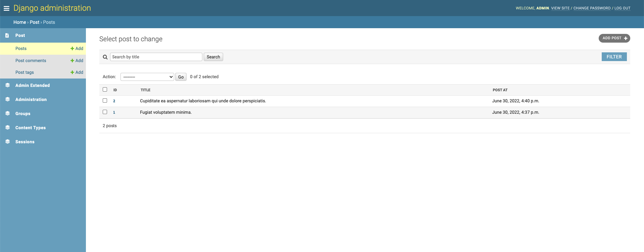
Task: Open the Action dropdown
Action: [x=147, y=77]
